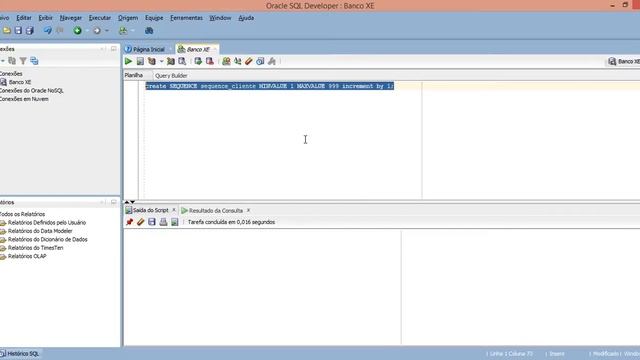640x360 pixels.
Task: Click the Filter funnel icon in the Connections panel
Action: point(23,61)
